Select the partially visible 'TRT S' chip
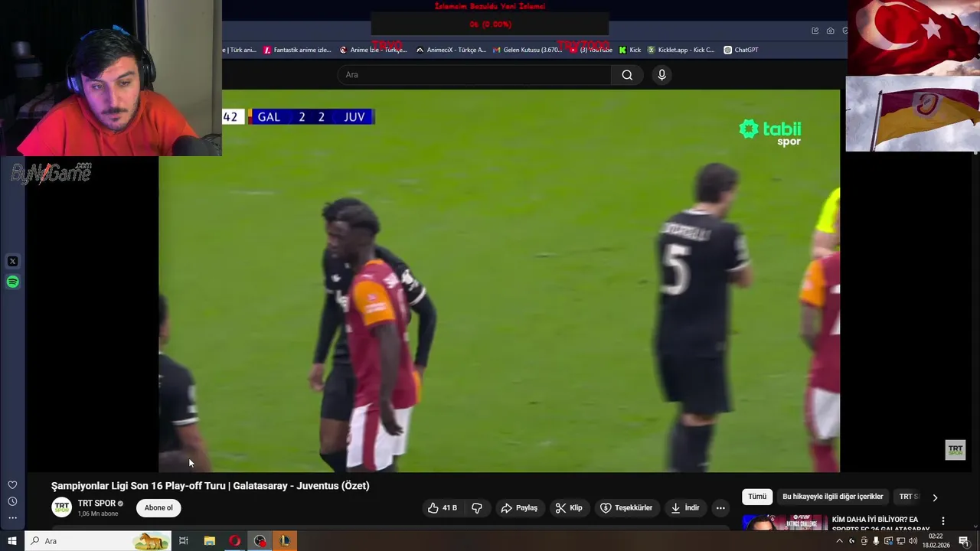The height and width of the screenshot is (551, 980). point(908,497)
